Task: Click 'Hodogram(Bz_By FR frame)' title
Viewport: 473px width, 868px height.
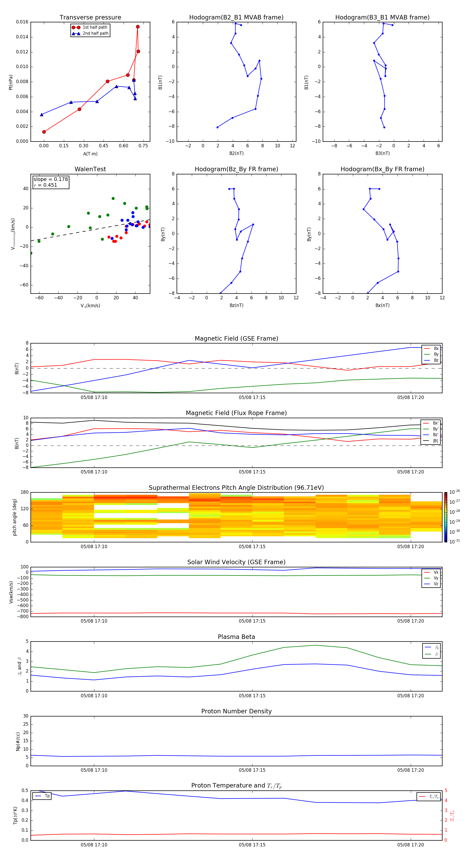Action: [236, 169]
